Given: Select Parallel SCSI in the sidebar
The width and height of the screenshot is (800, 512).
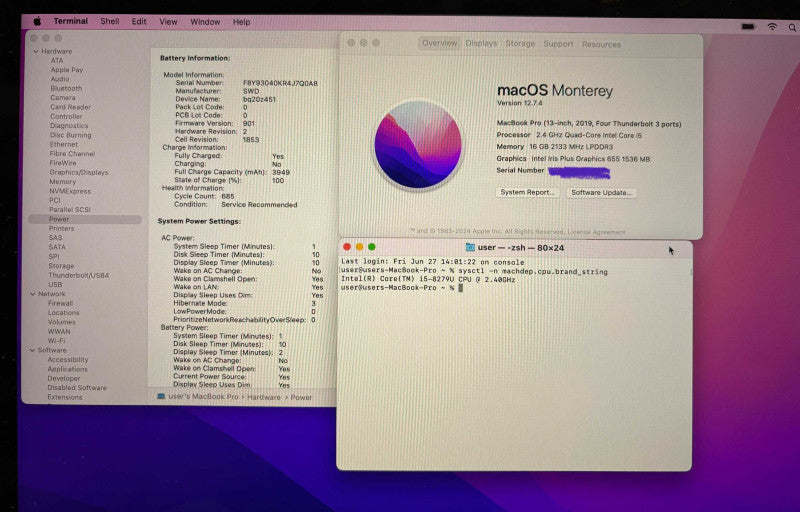Looking at the screenshot, I should 69,210.
